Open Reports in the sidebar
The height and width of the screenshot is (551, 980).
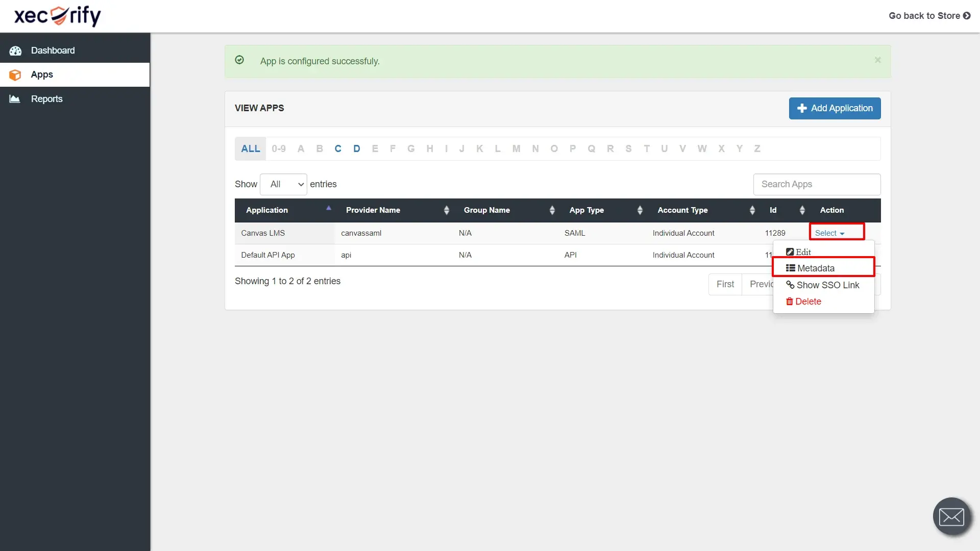click(x=75, y=99)
